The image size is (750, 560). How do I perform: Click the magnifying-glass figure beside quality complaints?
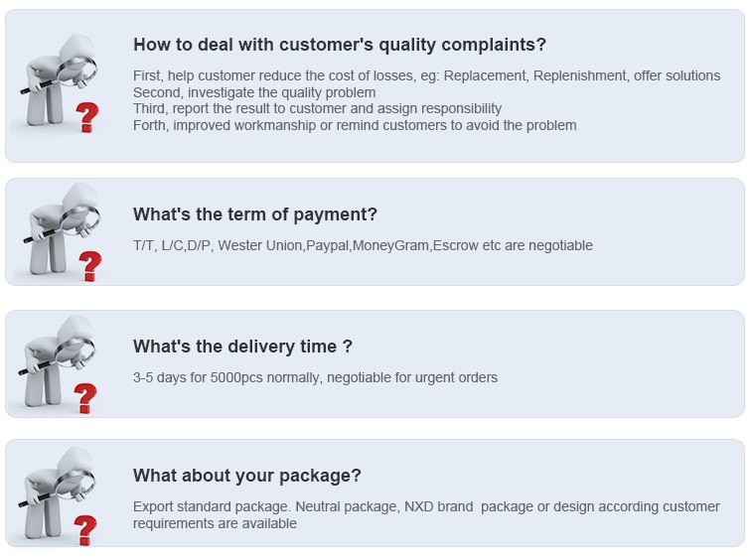[x=58, y=78]
